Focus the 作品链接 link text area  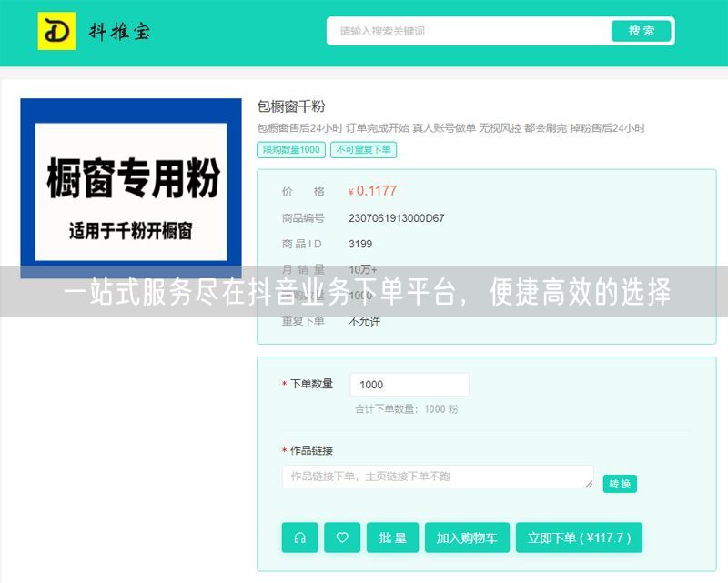click(x=437, y=477)
